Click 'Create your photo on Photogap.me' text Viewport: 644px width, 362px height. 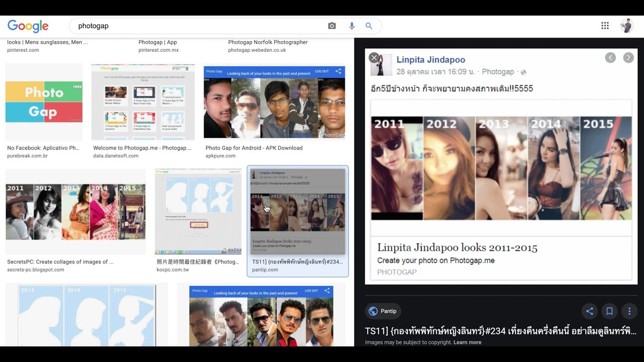coord(436,260)
